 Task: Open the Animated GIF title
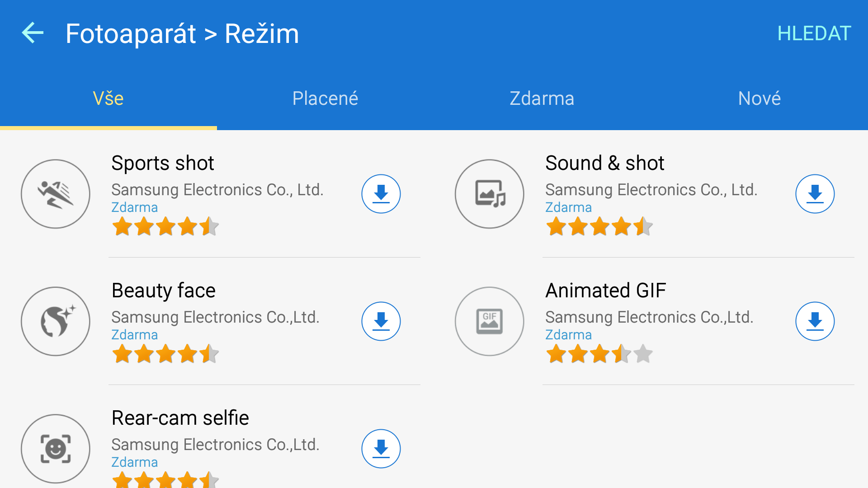pyautogui.click(x=606, y=291)
